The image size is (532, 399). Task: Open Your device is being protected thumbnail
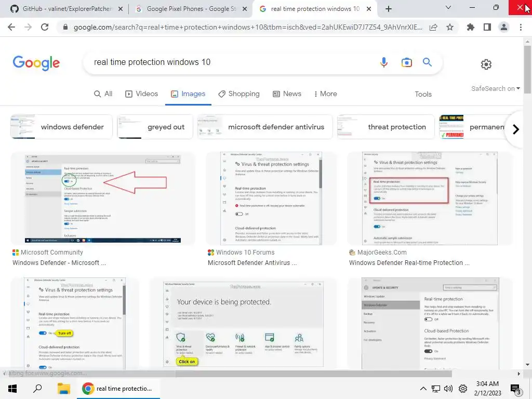243,323
